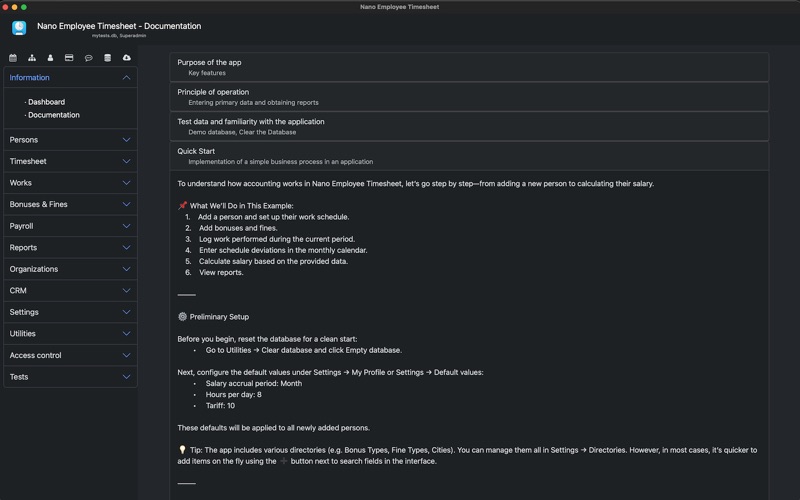Select Documentation in the sidebar

(x=54, y=115)
